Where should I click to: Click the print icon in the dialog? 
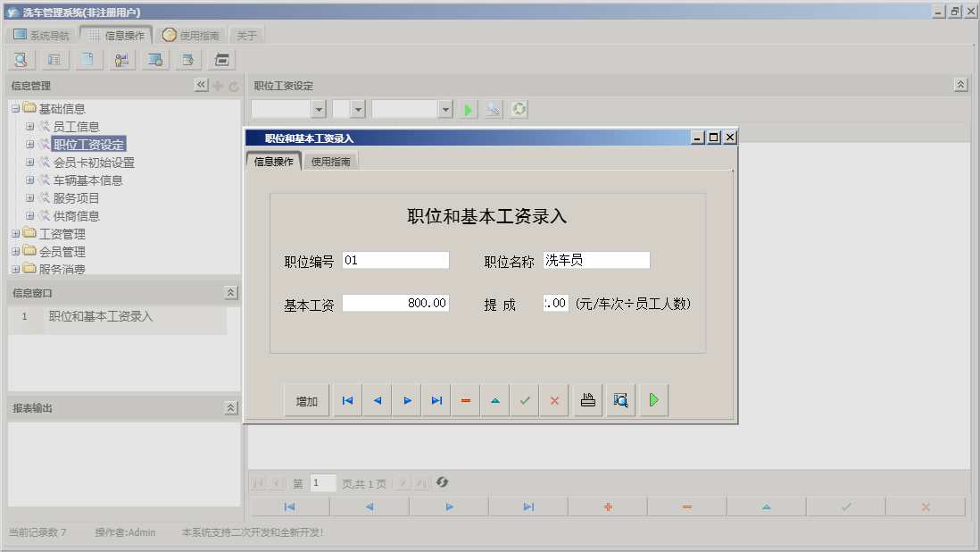587,400
